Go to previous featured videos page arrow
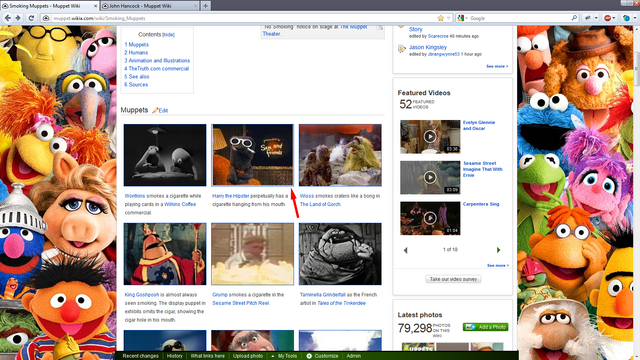 (x=405, y=250)
